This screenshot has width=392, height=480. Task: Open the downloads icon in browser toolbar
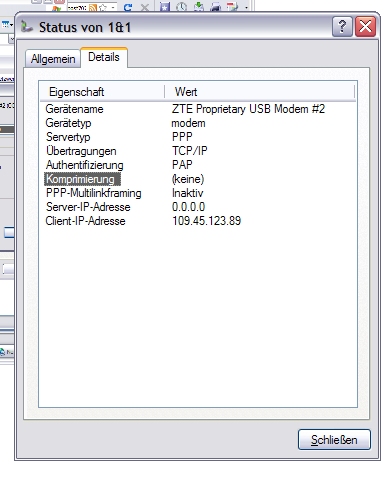click(199, 7)
